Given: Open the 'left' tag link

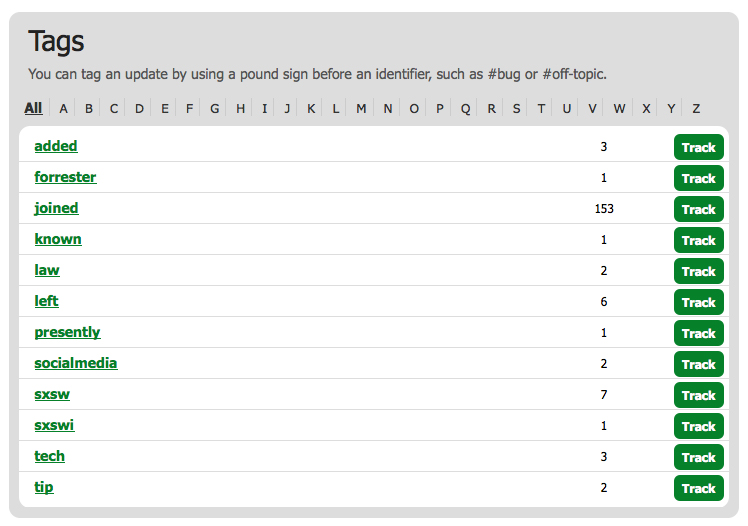Looking at the screenshot, I should (x=47, y=301).
